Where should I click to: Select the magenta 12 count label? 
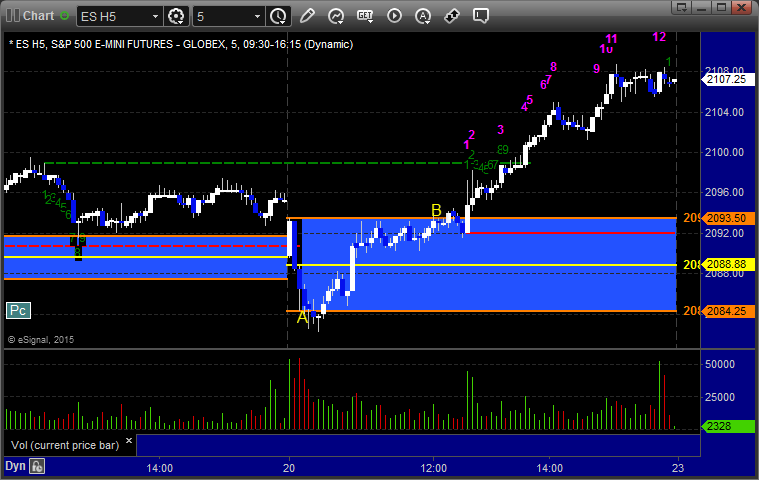click(x=659, y=37)
